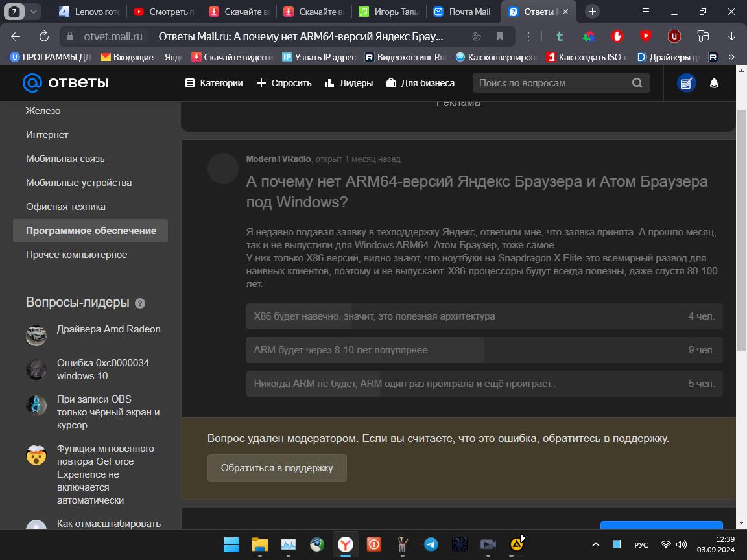
Task: Open the notifications bell icon
Action: point(714,84)
